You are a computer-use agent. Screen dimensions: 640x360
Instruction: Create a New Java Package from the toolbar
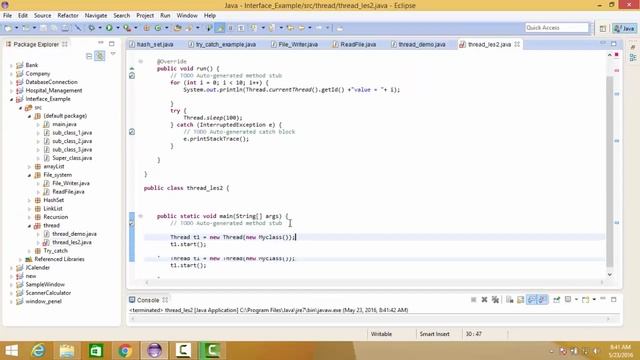[146, 28]
